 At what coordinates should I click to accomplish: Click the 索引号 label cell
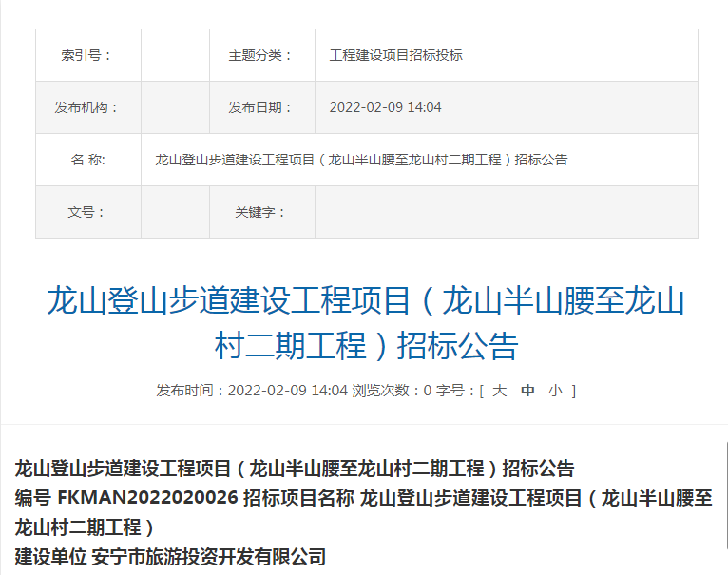87,55
